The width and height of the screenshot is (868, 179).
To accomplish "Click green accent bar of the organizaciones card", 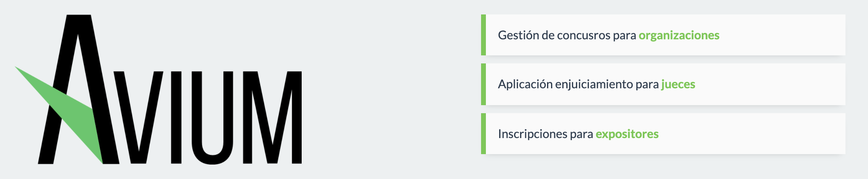I will click(x=483, y=35).
